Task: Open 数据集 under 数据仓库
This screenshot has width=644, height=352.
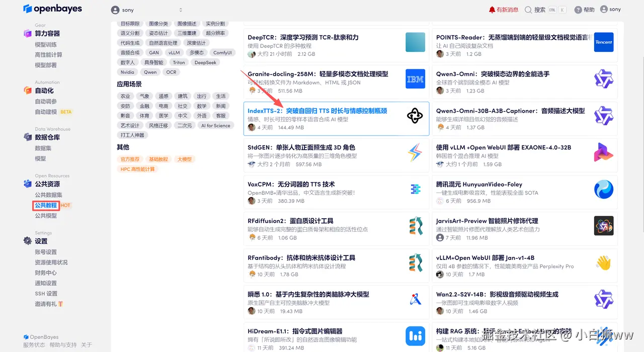Action: pos(43,148)
